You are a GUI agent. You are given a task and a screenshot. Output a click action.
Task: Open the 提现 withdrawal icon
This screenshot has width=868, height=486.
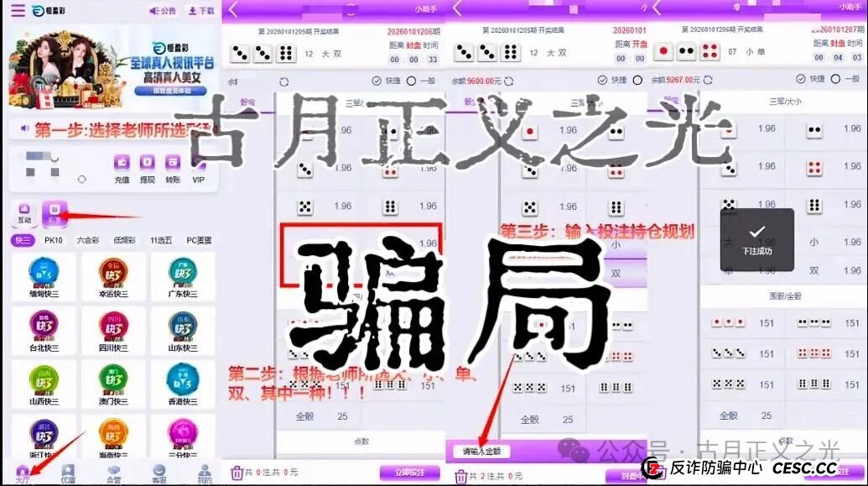tap(148, 165)
